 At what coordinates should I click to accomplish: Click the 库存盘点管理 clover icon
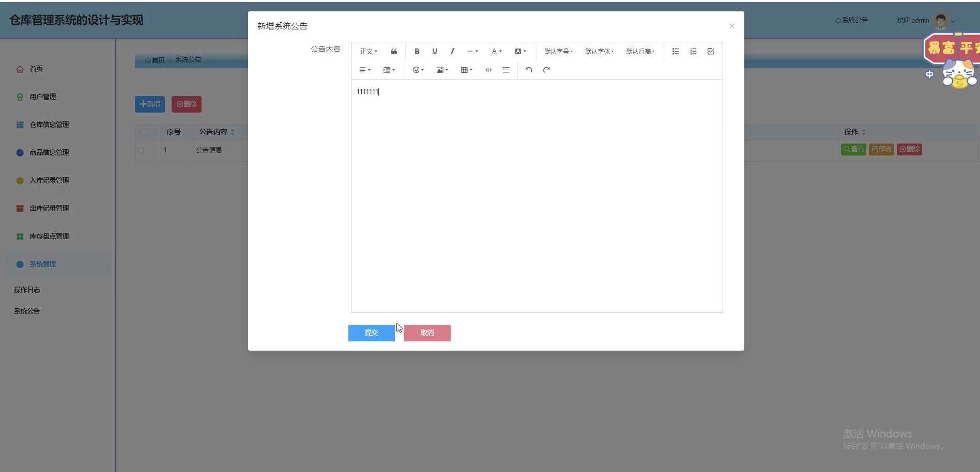point(20,237)
